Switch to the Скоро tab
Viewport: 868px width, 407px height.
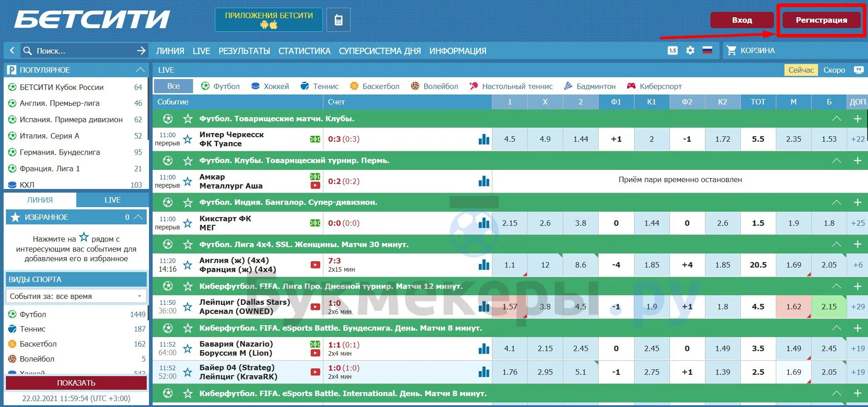tap(834, 70)
